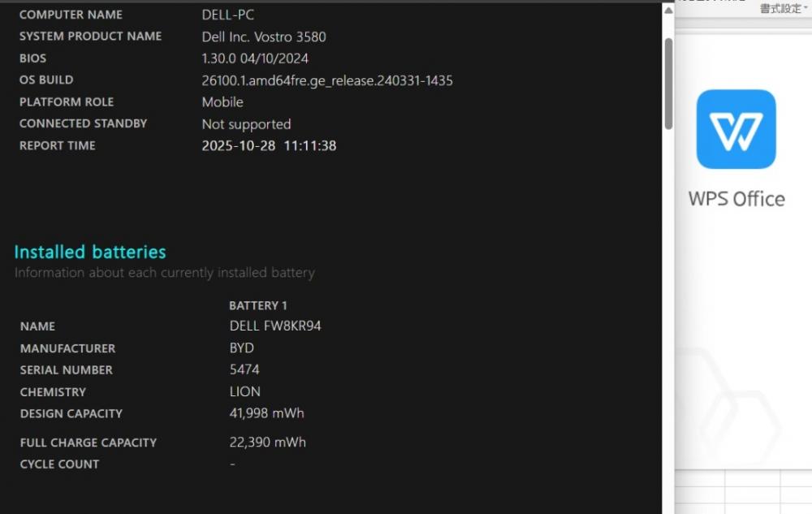This screenshot has height=514, width=812.
Task: Click the serial number value 5474
Action: (244, 370)
